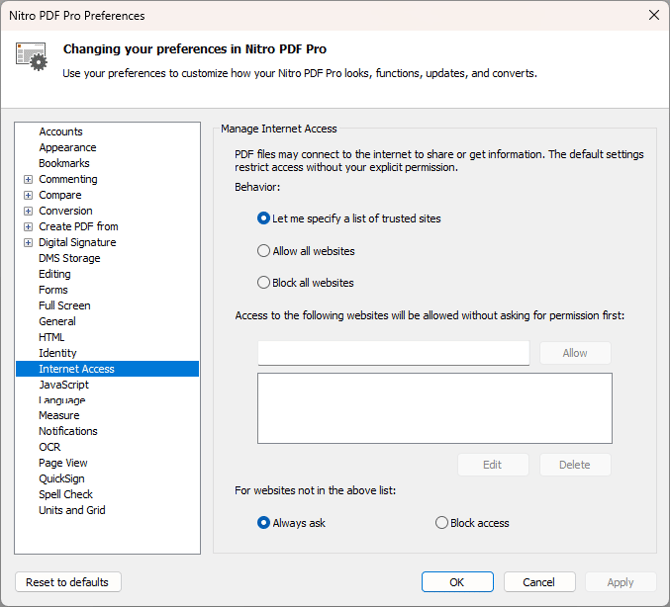Go to Measure preferences
This screenshot has height=607, width=670.
coord(59,415)
